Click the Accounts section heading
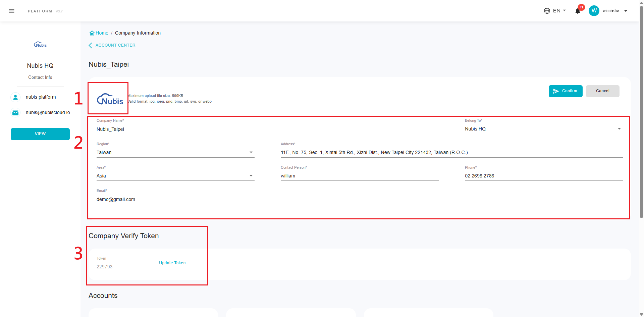Viewport: 644px width, 317px height. [x=103, y=296]
